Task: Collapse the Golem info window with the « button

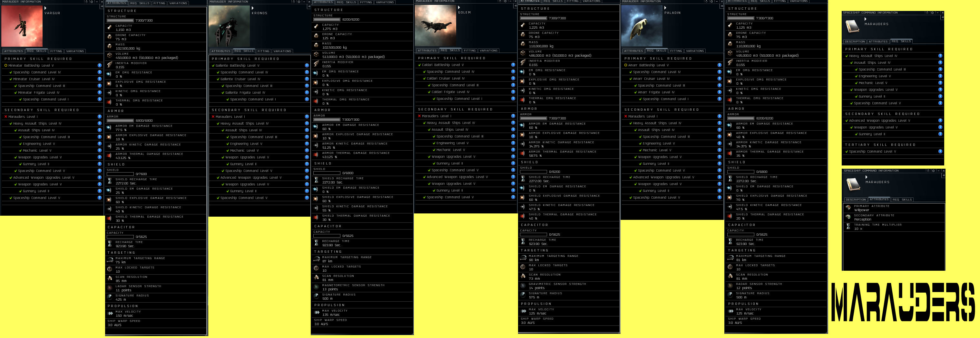Action: (x=515, y=6)
